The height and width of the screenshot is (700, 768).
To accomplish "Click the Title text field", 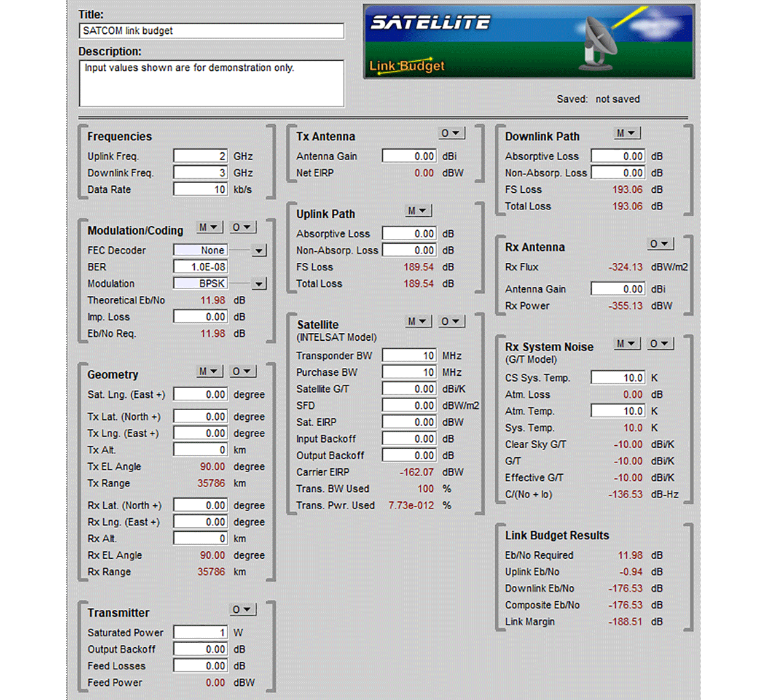I will [x=211, y=31].
